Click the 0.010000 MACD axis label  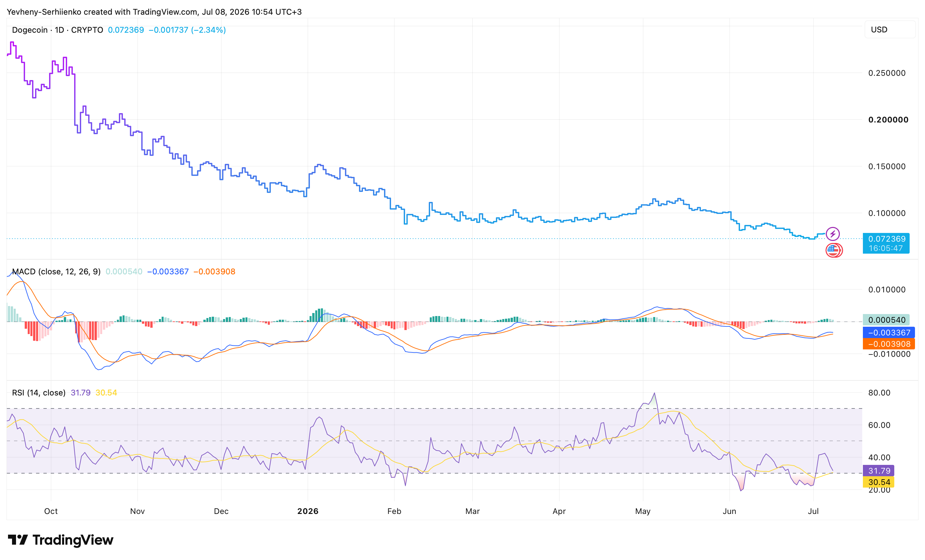pos(887,290)
